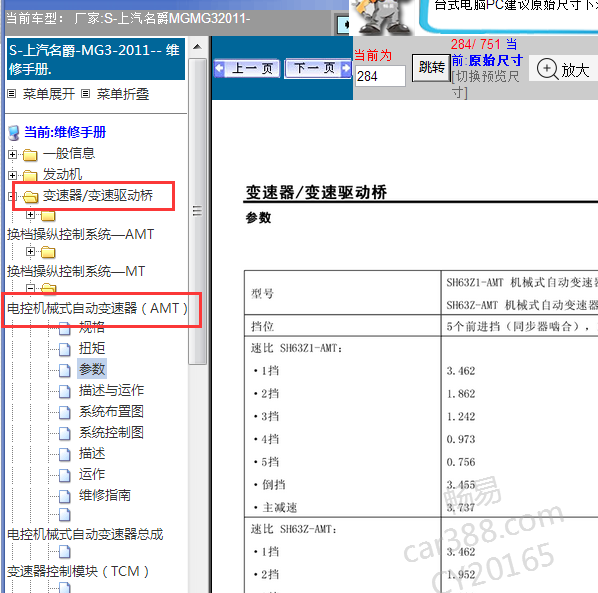Select the 一般信息 tree item
The image size is (598, 593).
tap(69, 154)
